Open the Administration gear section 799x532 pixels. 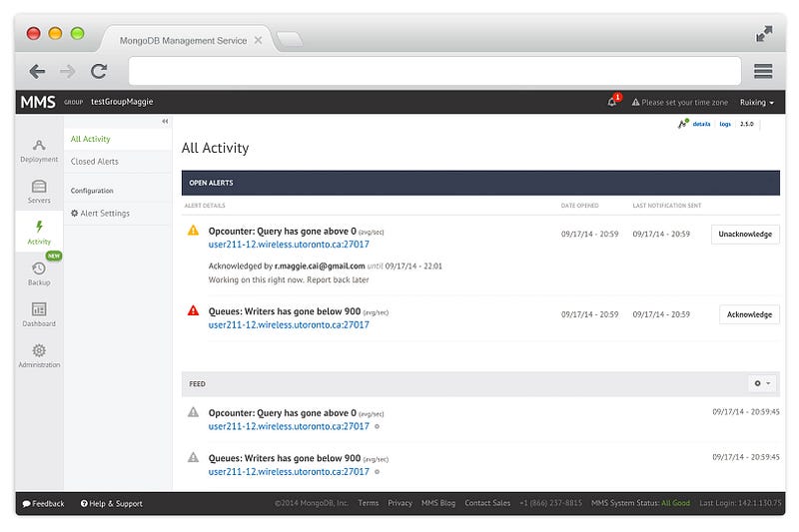coord(39,356)
